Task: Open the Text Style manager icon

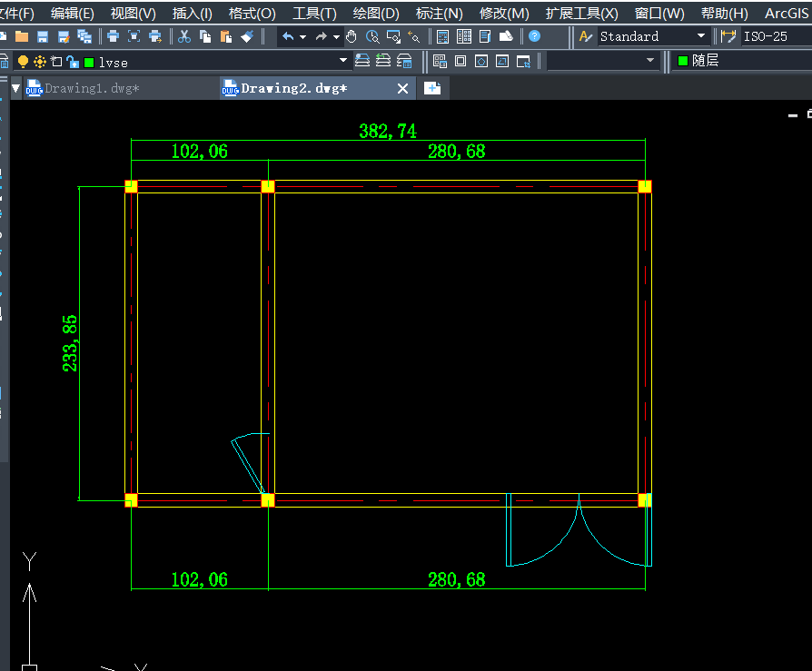Action: (586, 36)
